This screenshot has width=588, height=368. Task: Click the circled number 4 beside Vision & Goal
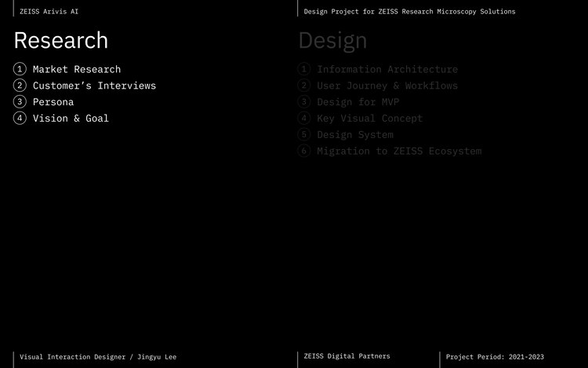[x=20, y=118]
